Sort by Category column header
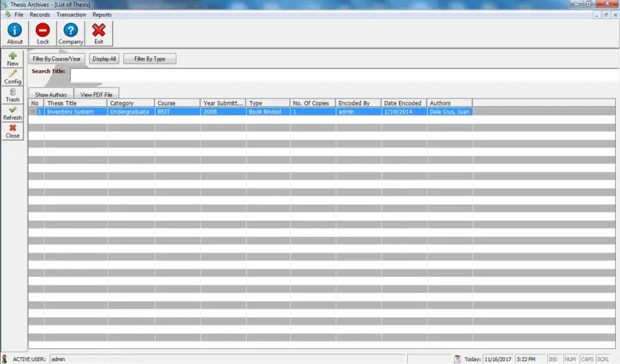This screenshot has height=364, width=620. [x=130, y=103]
